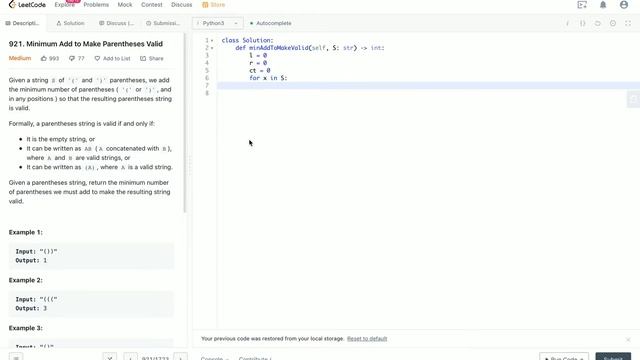This screenshot has height=360, width=640.
Task: Click the Example 2 code block
Action: (91, 304)
